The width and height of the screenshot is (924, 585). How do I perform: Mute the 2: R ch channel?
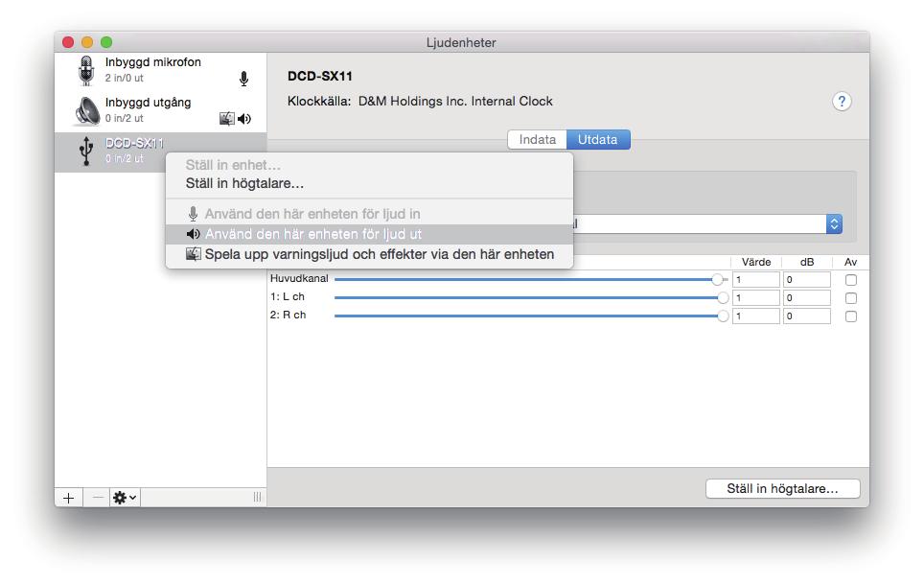click(x=851, y=316)
